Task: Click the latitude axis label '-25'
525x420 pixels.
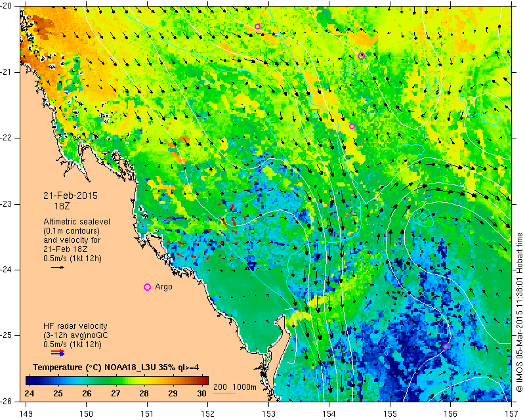Action: [x=6, y=335]
